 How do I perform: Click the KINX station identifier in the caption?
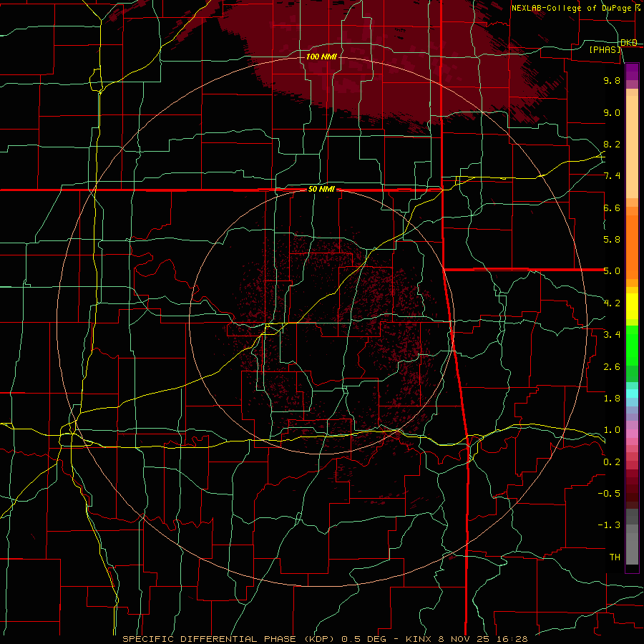pos(420,639)
